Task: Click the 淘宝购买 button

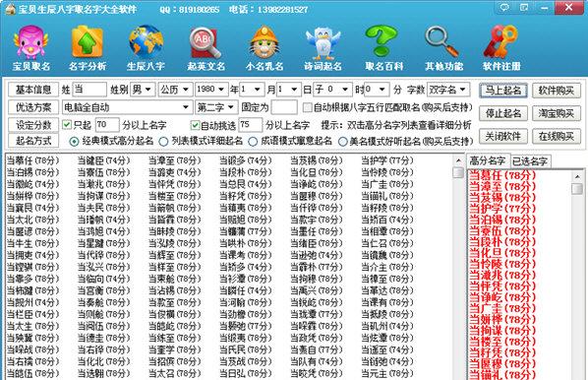Action: pyautogui.click(x=557, y=113)
